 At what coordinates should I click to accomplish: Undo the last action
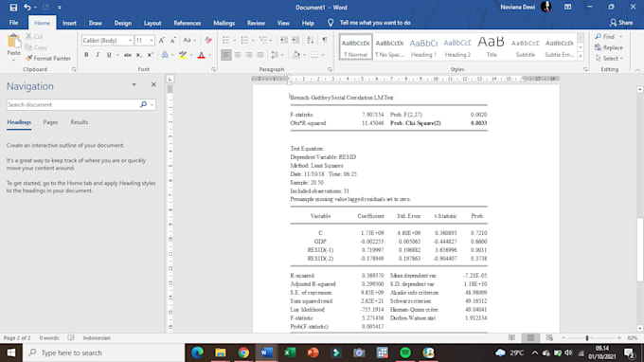click(27, 8)
